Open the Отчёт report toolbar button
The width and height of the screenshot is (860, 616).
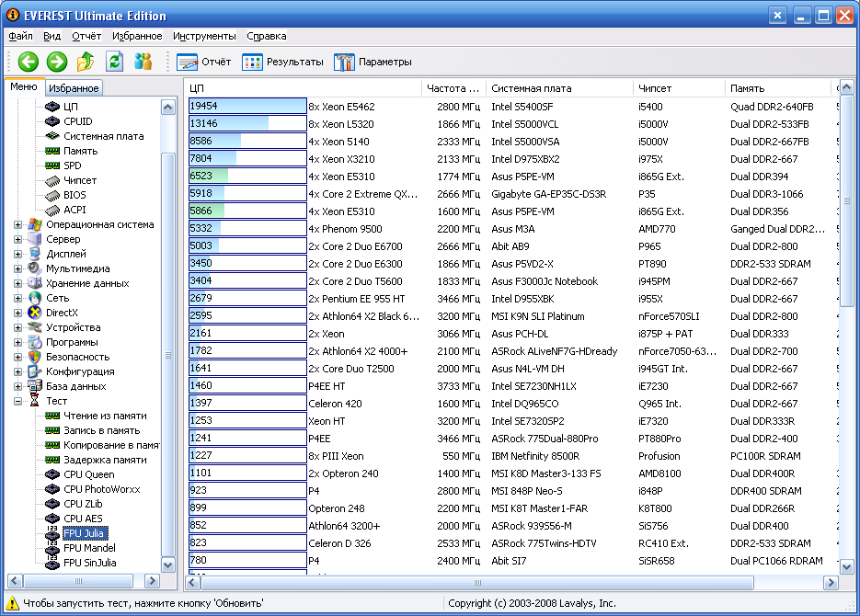[x=204, y=62]
